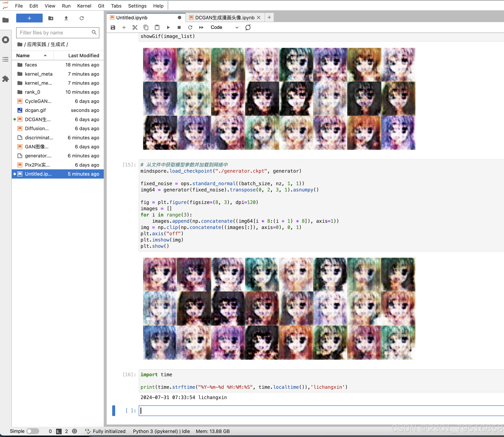Image resolution: width=504 pixels, height=437 pixels.
Task: Run the selected cell with the play icon
Action: tap(168, 27)
